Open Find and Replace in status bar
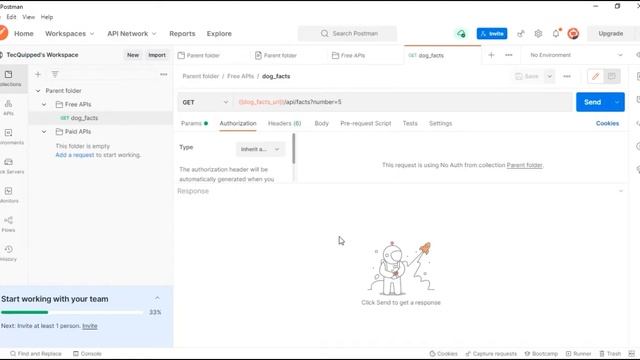The image size is (640, 360). (36, 353)
